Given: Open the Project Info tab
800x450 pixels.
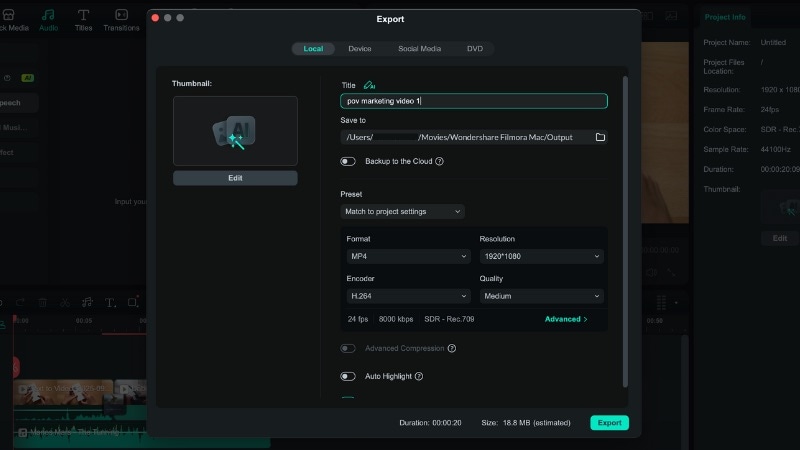Looking at the screenshot, I should click(724, 17).
